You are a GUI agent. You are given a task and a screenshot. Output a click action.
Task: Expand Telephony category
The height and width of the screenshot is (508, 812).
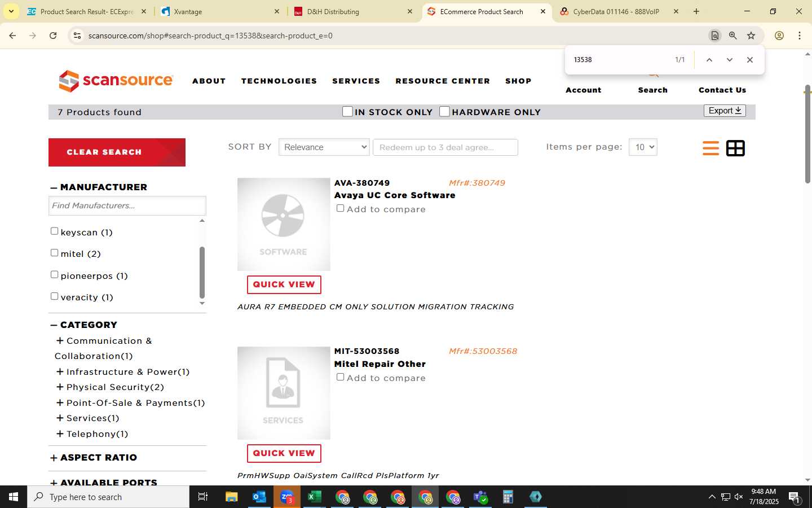59,433
